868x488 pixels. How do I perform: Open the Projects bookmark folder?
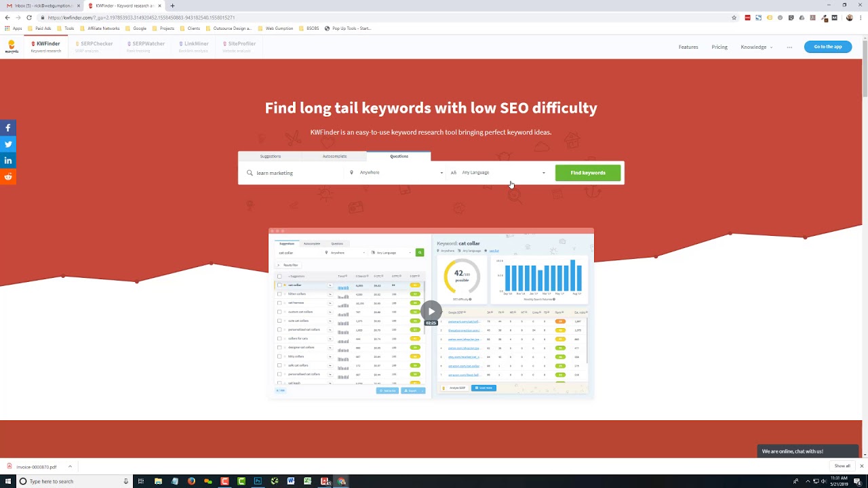[163, 28]
